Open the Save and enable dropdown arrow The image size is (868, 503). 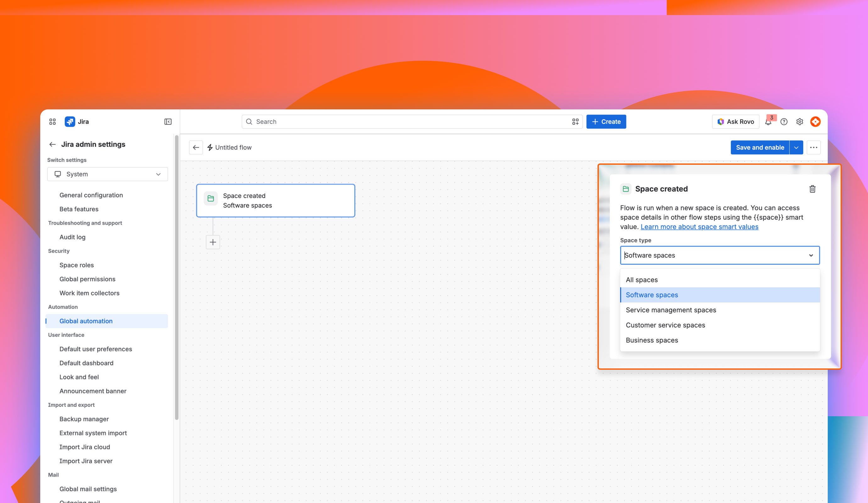click(796, 147)
